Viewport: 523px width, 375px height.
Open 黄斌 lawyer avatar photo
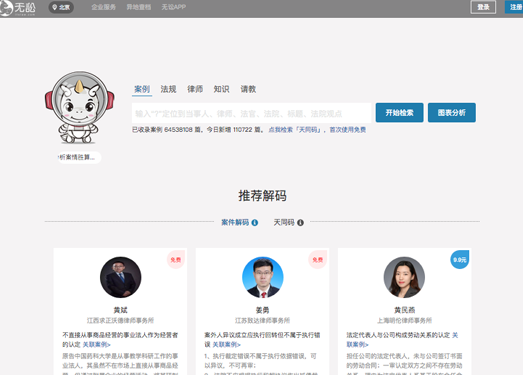pos(120,277)
